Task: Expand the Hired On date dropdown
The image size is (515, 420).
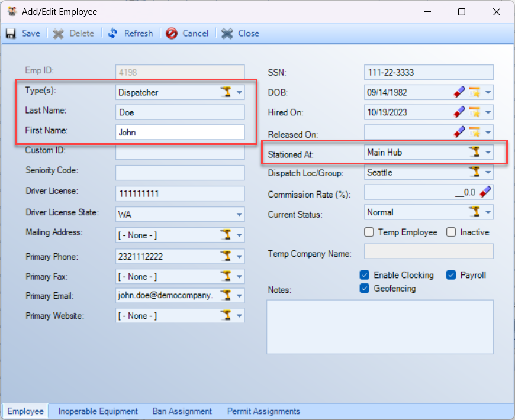Action: (488, 112)
